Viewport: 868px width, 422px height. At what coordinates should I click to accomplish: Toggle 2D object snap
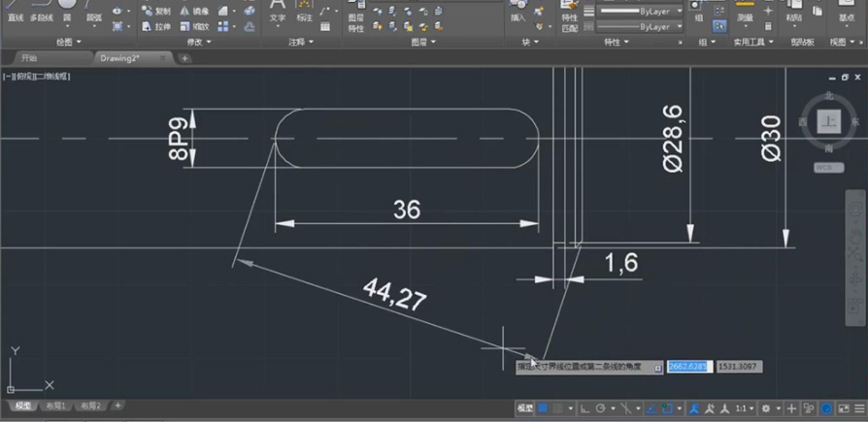[667, 408]
